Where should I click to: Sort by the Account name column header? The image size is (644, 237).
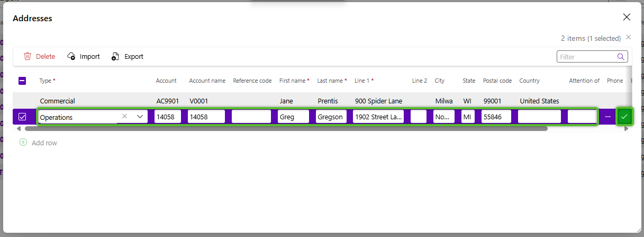click(207, 81)
